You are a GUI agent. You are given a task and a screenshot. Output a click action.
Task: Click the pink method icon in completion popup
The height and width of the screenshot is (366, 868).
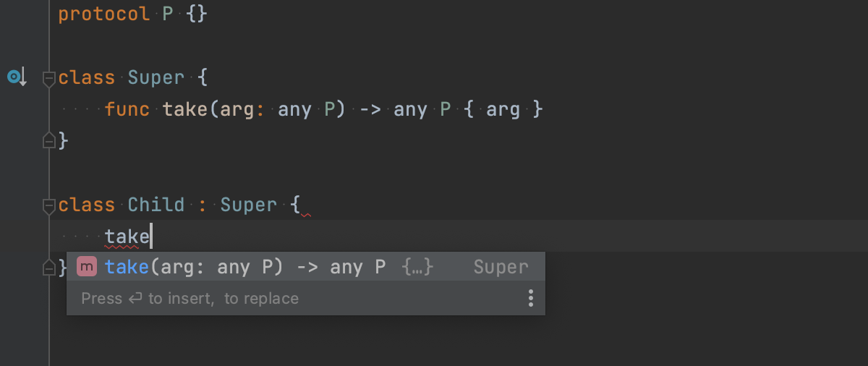86,267
